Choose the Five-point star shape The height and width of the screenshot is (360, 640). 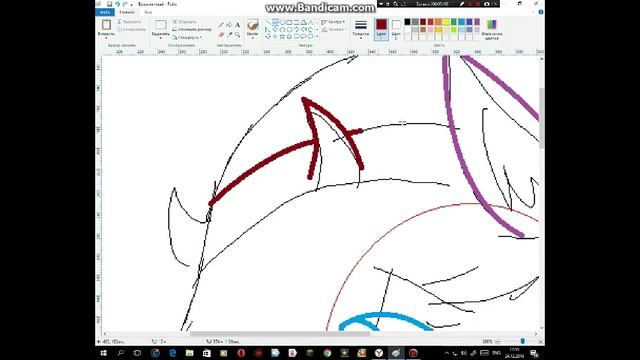[x=282, y=36]
